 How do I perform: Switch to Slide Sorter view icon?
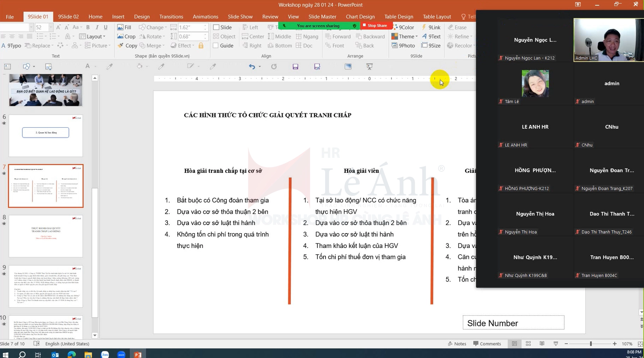pos(528,344)
